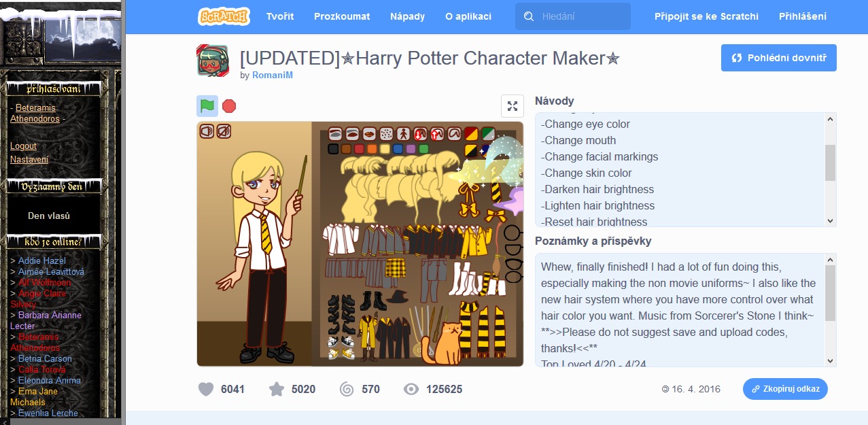
Task: Open the Tvořit menu item
Action: coord(280,16)
